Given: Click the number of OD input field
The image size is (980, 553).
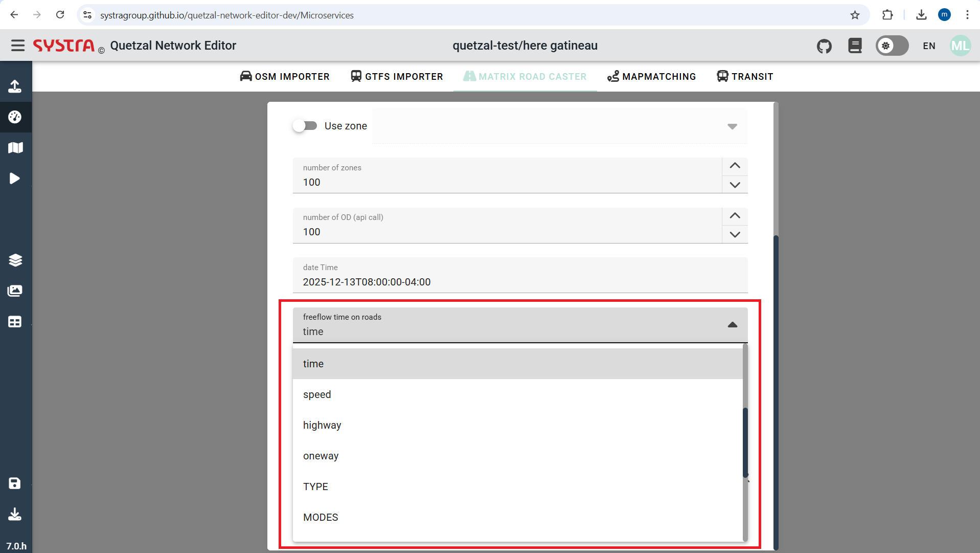Looking at the screenshot, I should point(507,226).
